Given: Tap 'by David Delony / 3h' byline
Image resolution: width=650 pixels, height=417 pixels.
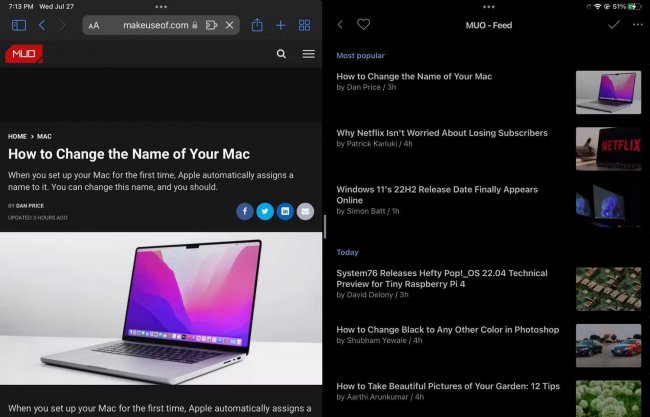Looking at the screenshot, I should tap(372, 295).
